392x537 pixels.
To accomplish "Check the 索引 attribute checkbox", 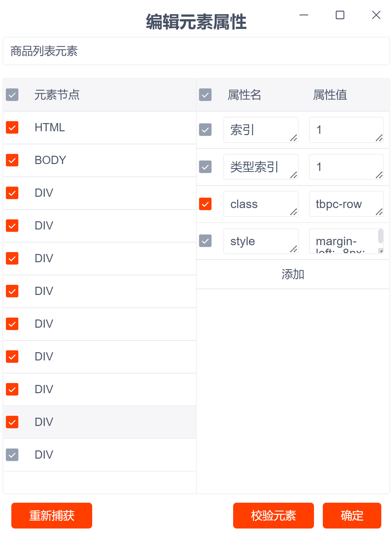I will [205, 130].
